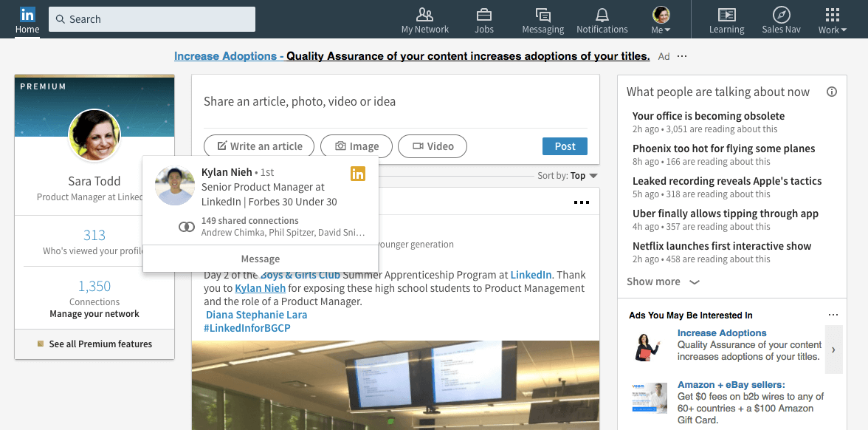Click the LinkedIn Home logo
This screenshot has height=430, width=868.
click(x=27, y=15)
